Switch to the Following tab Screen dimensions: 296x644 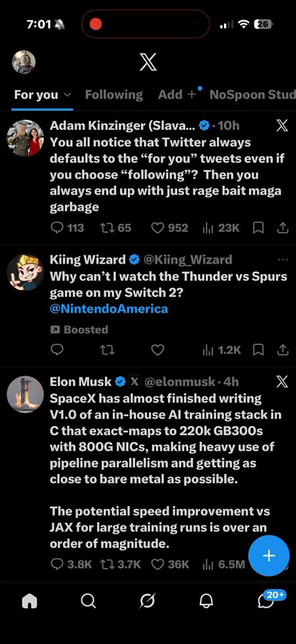coord(114,94)
